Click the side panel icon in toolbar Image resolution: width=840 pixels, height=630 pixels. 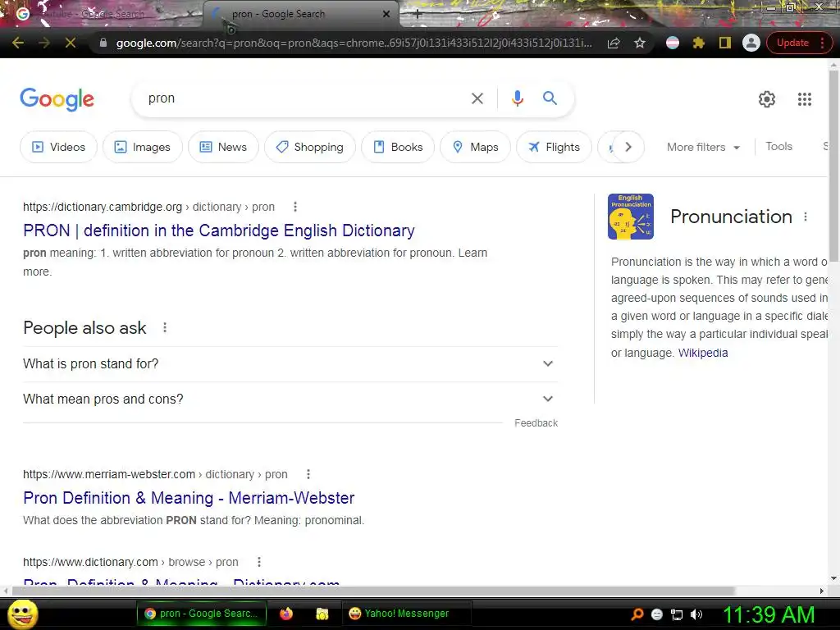pyautogui.click(x=725, y=43)
